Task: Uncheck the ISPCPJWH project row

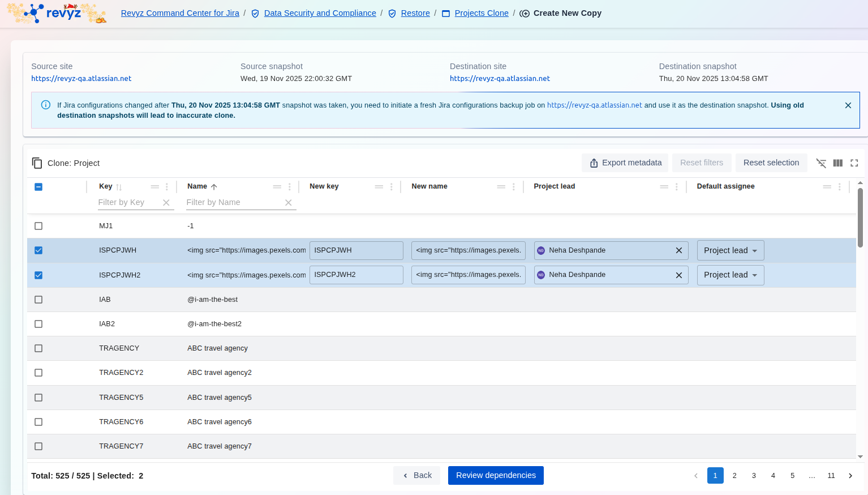Action: click(x=38, y=250)
